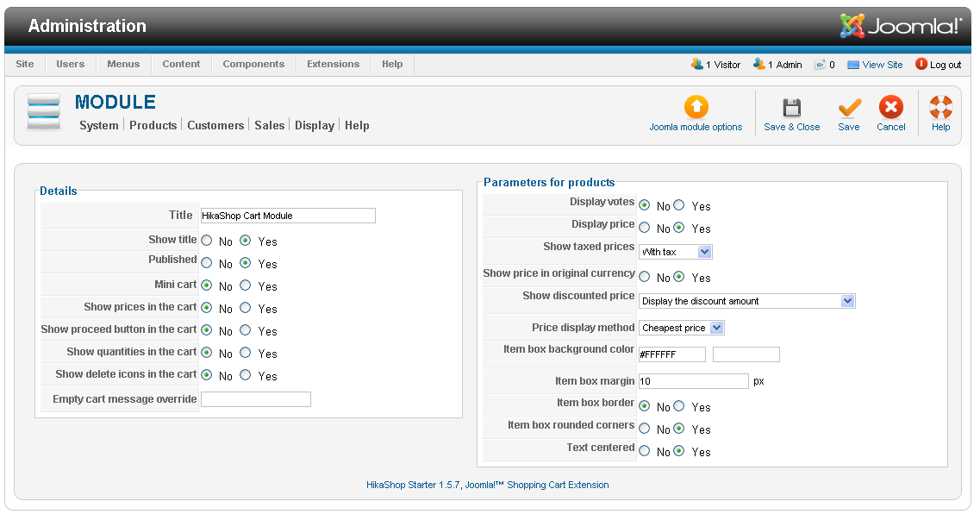Open the Extensions menu
Image resolution: width=980 pixels, height=514 pixels.
tap(333, 64)
